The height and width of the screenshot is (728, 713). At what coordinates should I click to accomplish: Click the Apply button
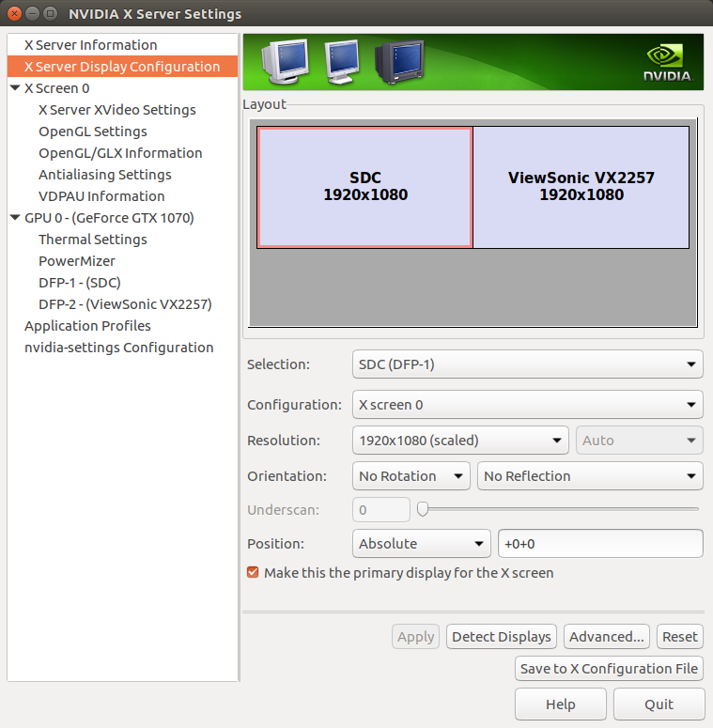coord(415,637)
